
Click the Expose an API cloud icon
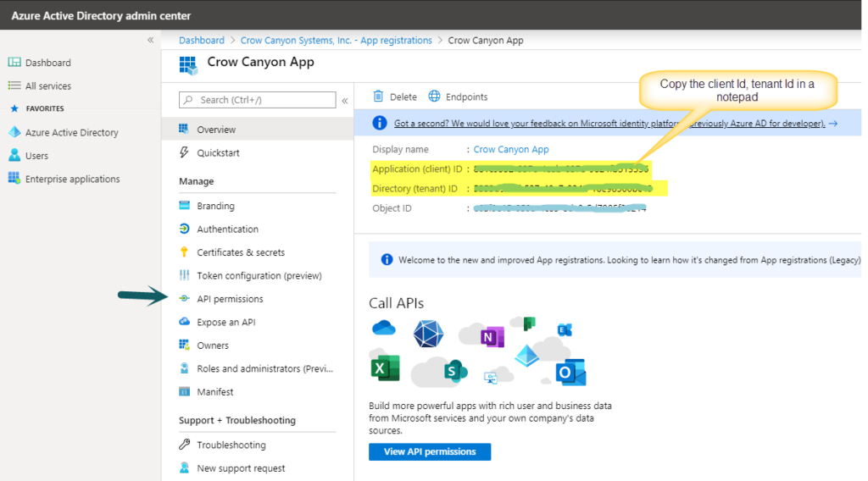click(184, 321)
